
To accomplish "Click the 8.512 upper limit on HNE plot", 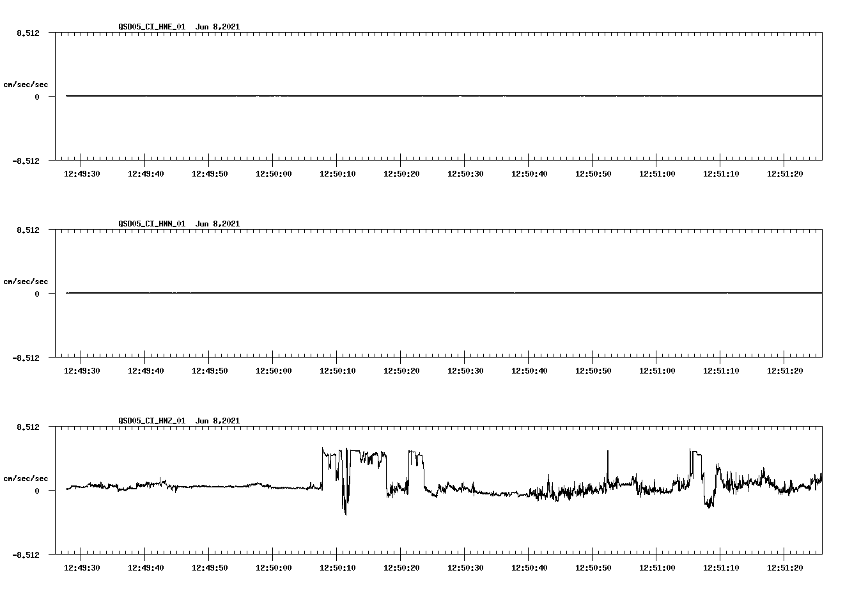I will coord(28,33).
